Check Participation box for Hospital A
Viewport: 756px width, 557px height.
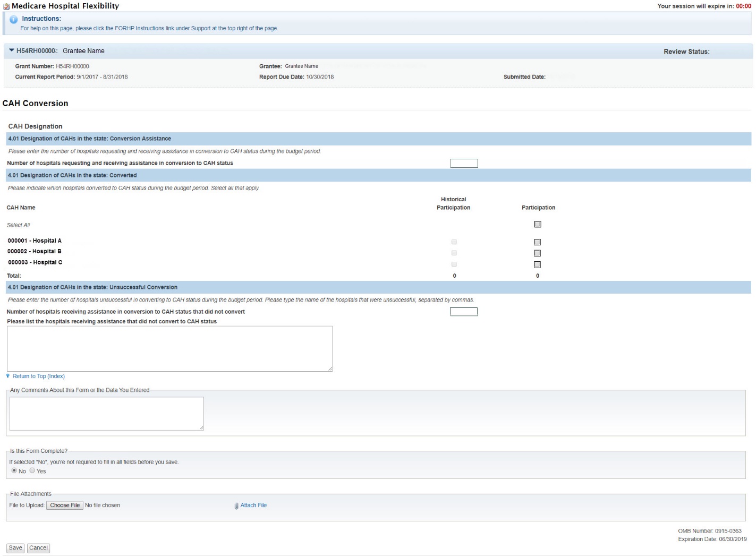pos(537,242)
